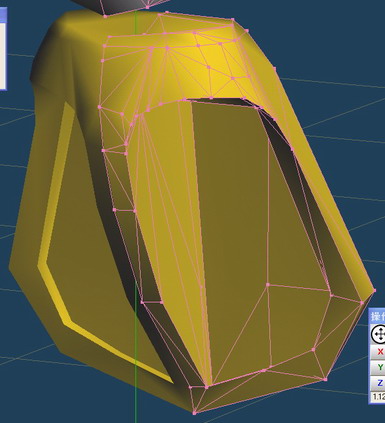Select the bottom-right corner vertex of the wireframe
Viewport: 385px width, 423px height.
coord(326,379)
